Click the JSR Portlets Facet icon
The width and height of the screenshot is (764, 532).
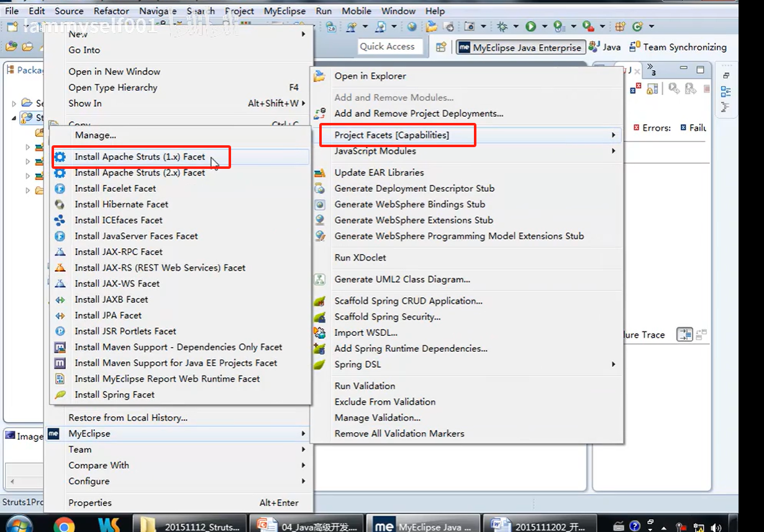(x=60, y=331)
